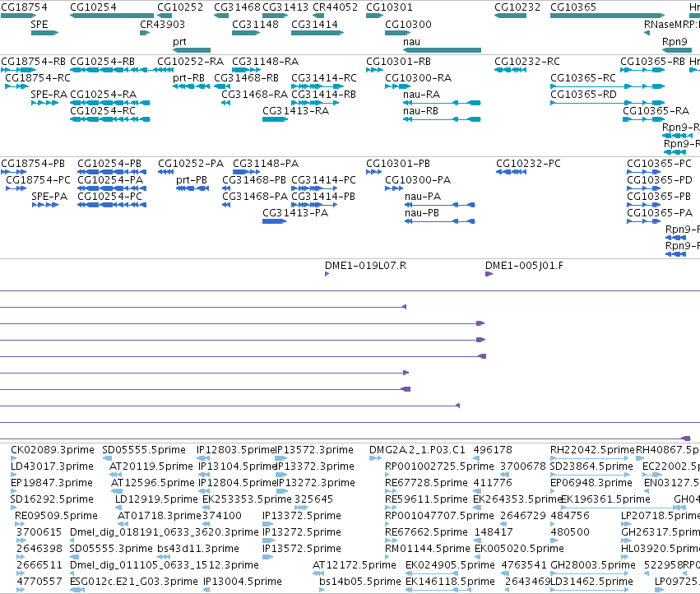
Task: Select the CG10365-RD transcript label
Action: [583, 95]
